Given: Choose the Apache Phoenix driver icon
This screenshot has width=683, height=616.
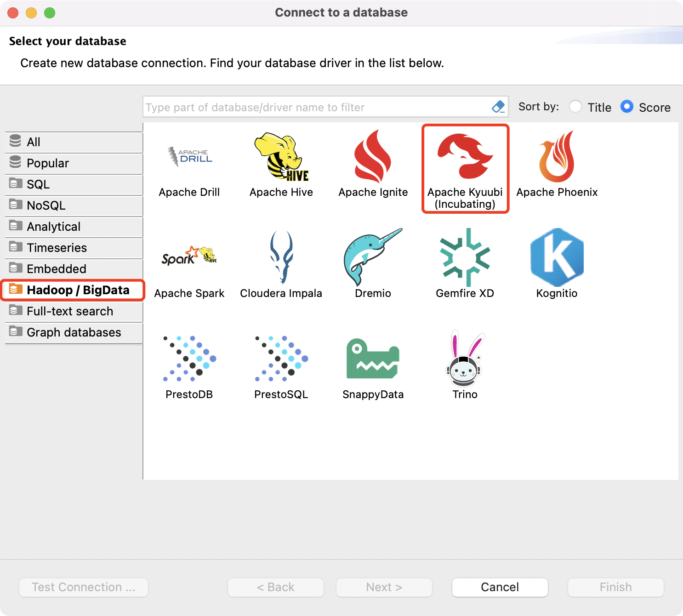Looking at the screenshot, I should (557, 157).
